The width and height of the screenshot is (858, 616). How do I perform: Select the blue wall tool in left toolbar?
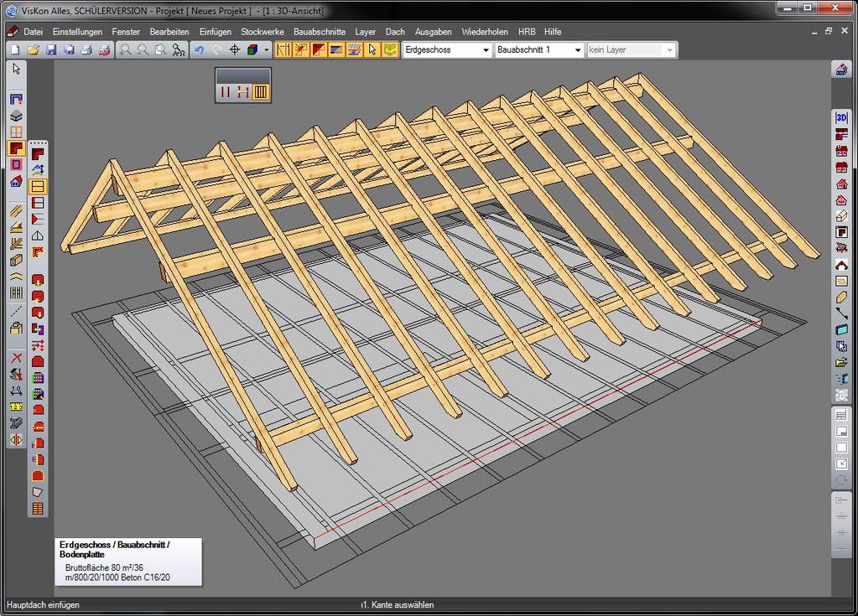tap(17, 100)
